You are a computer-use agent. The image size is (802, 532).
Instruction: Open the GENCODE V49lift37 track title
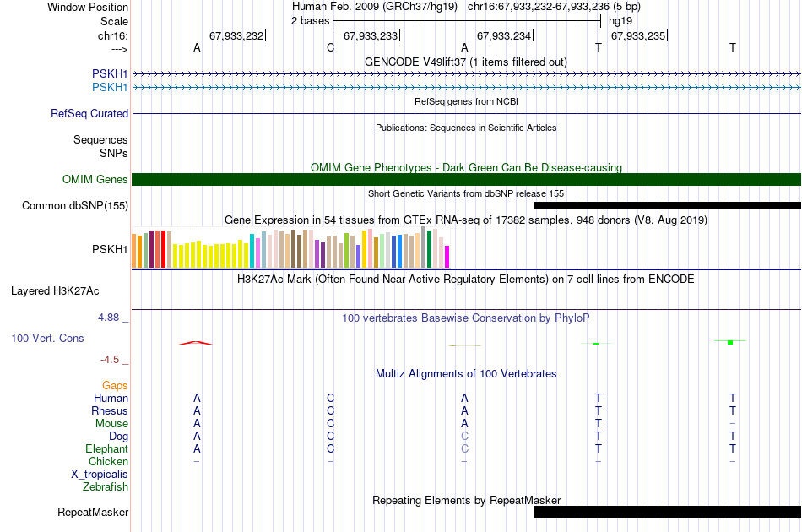click(465, 62)
